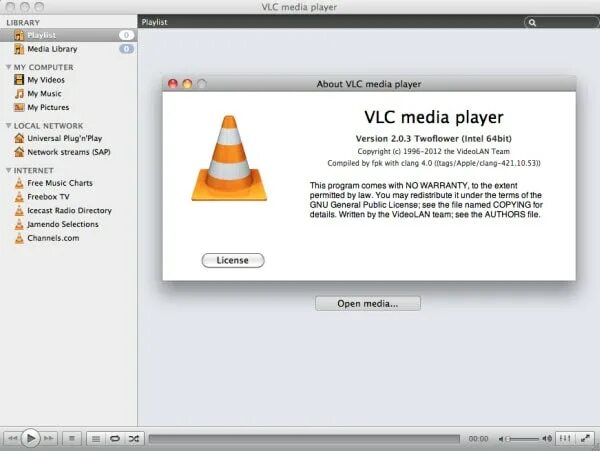Image resolution: width=600 pixels, height=451 pixels.
Task: Open the audio effects equalizer button
Action: 565,438
